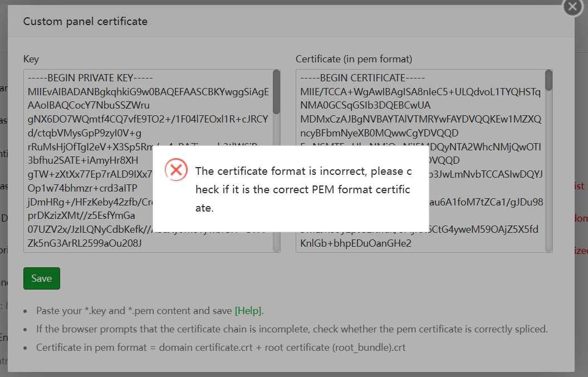The width and height of the screenshot is (588, 377).
Task: Click the certificate format incorrect error message
Action: (303, 189)
